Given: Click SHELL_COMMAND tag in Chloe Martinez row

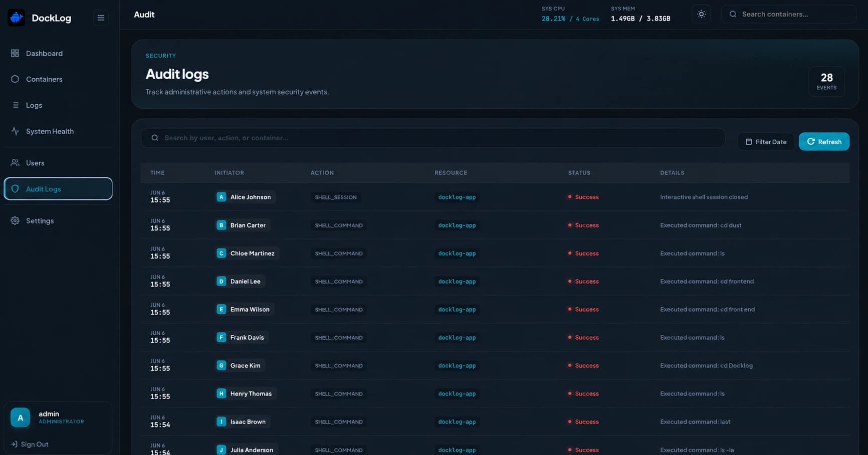Looking at the screenshot, I should point(339,254).
